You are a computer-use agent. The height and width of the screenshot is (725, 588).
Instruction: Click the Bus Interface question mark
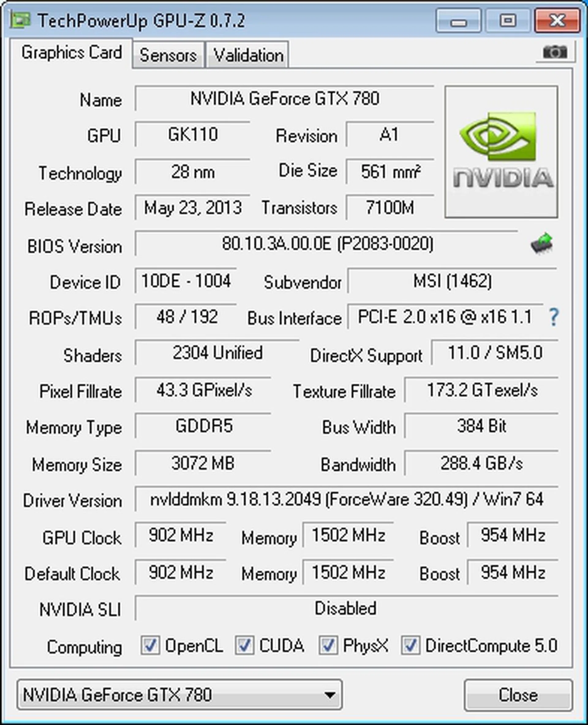pyautogui.click(x=554, y=317)
